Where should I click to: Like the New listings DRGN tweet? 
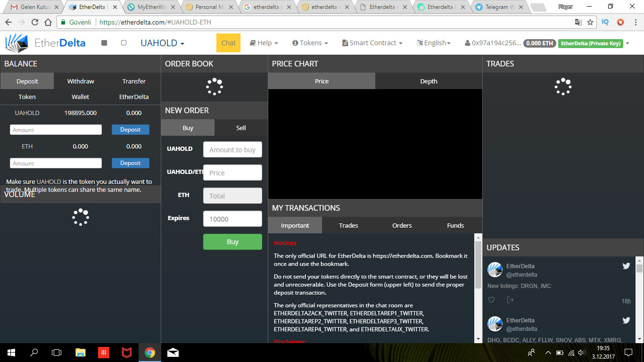491,300
